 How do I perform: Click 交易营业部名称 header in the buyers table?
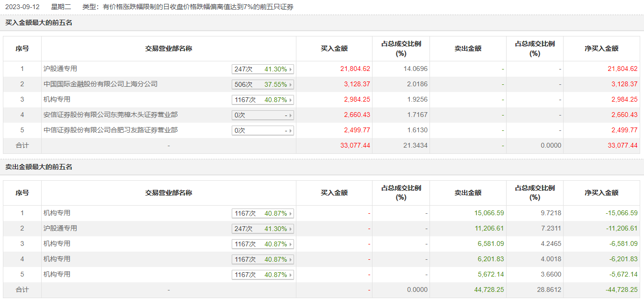coord(169,48)
